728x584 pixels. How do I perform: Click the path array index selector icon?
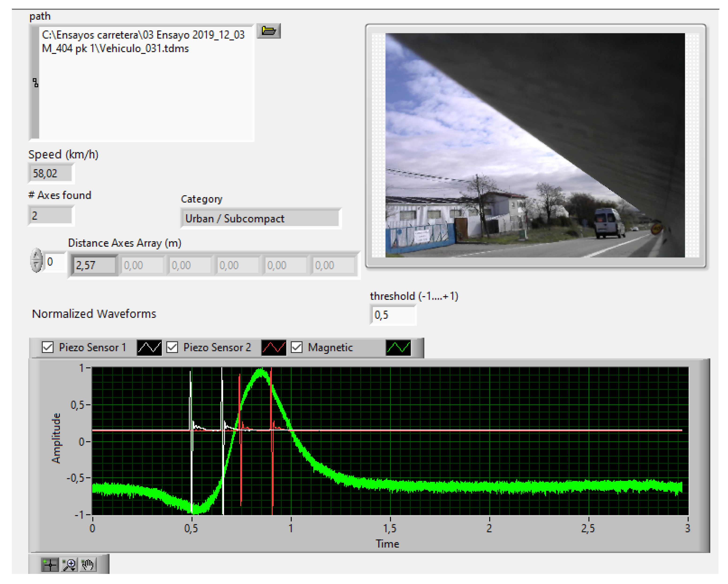click(35, 83)
